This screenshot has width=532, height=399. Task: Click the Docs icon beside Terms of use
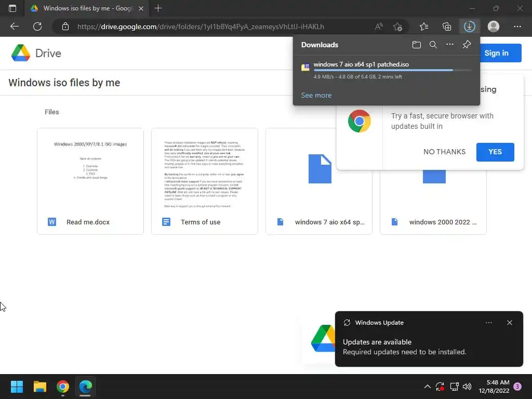166,222
